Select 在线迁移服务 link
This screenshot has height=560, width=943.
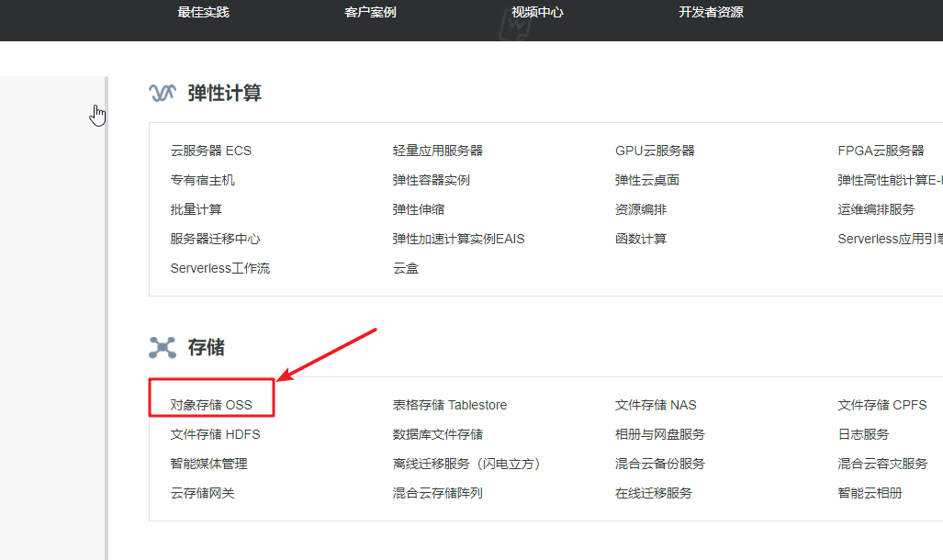pyautogui.click(x=654, y=494)
